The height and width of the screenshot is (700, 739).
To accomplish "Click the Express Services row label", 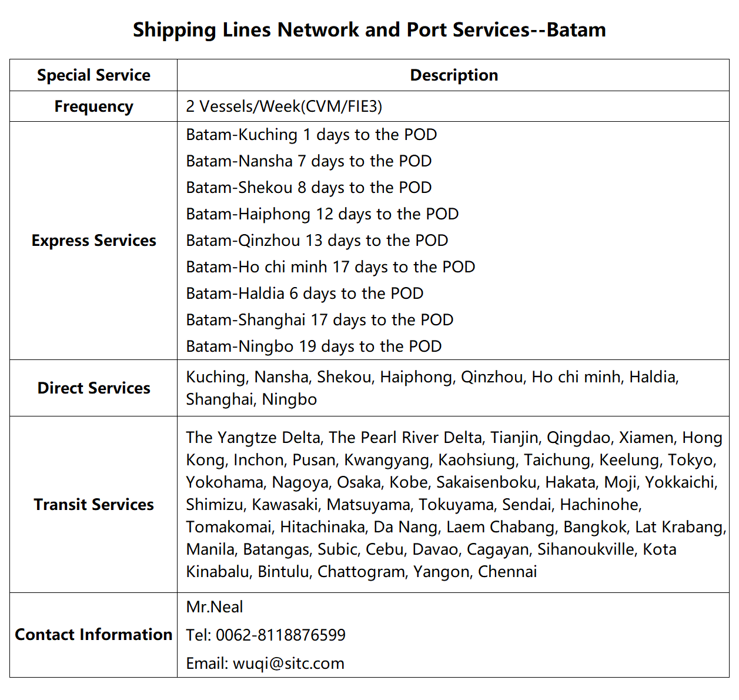I will pyautogui.click(x=93, y=241).
